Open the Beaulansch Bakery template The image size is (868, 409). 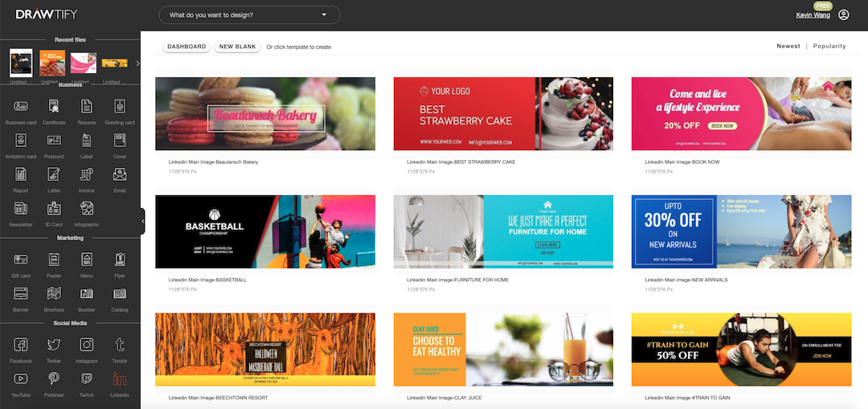point(265,113)
